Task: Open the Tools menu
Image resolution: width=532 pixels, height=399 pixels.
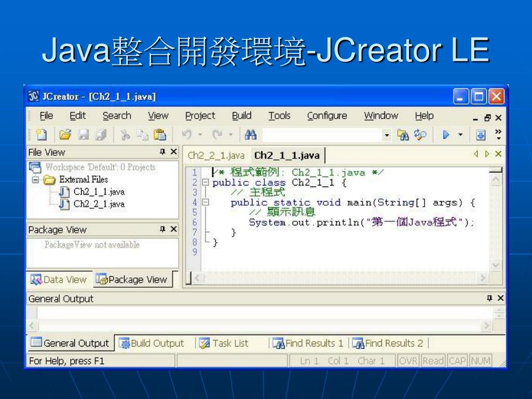Action: pyautogui.click(x=279, y=116)
